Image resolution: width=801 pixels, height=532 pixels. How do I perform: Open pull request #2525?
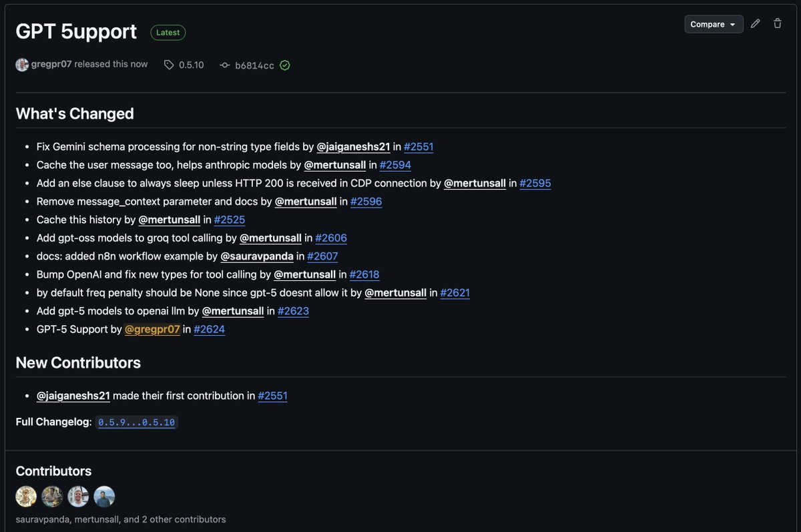230,220
